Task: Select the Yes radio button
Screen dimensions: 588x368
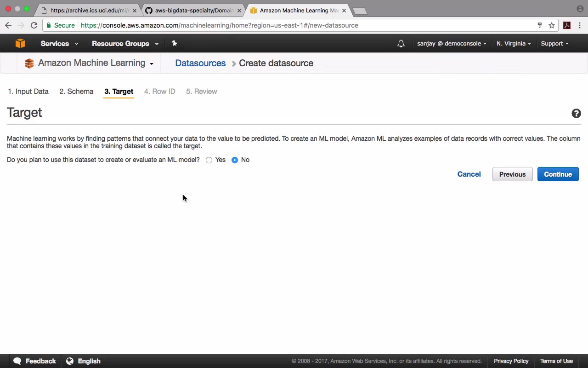Action: tap(209, 160)
